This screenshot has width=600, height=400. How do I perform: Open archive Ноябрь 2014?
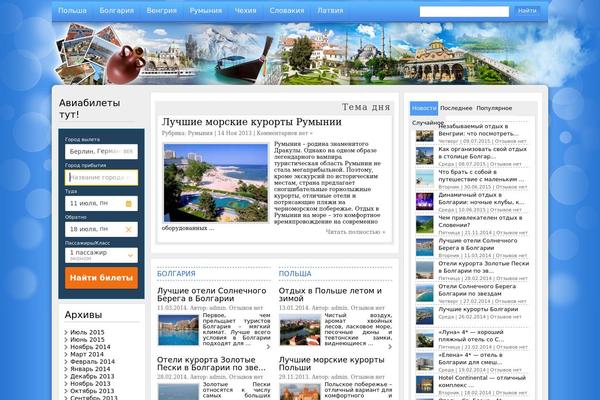[x=90, y=347]
